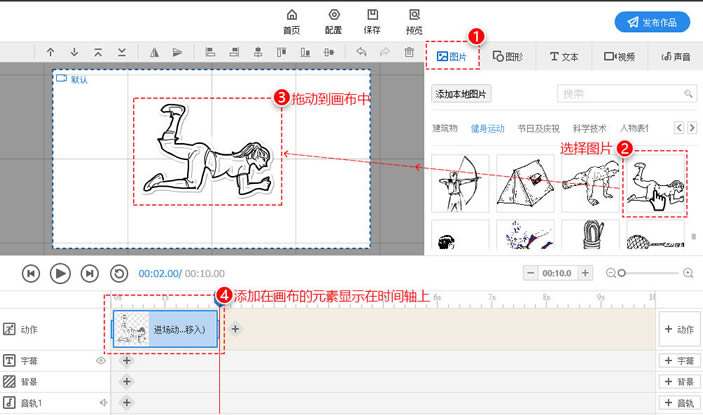Toggle subtitle track eye visibility icon
The image size is (703, 415).
tap(101, 360)
